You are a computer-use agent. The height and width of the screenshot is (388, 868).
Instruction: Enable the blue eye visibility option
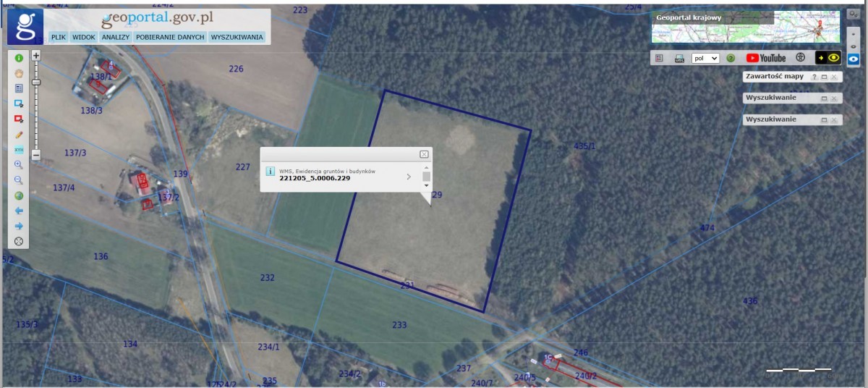coord(854,59)
